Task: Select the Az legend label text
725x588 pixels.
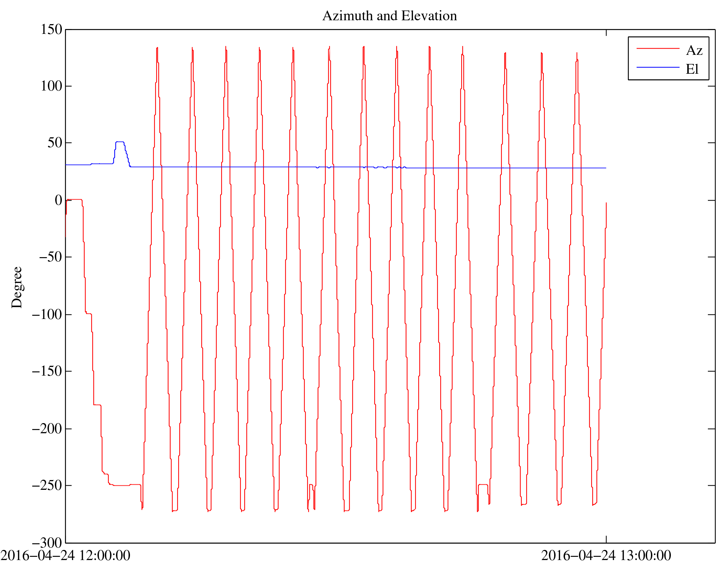Action: [x=694, y=51]
